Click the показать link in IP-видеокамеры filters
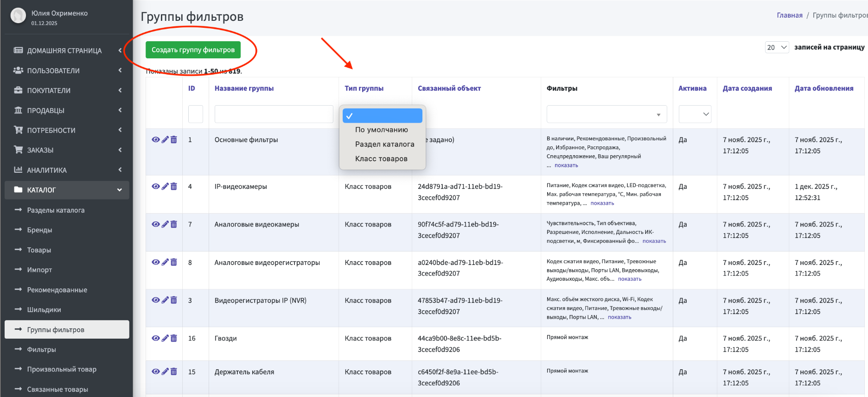The image size is (868, 397). point(602,203)
